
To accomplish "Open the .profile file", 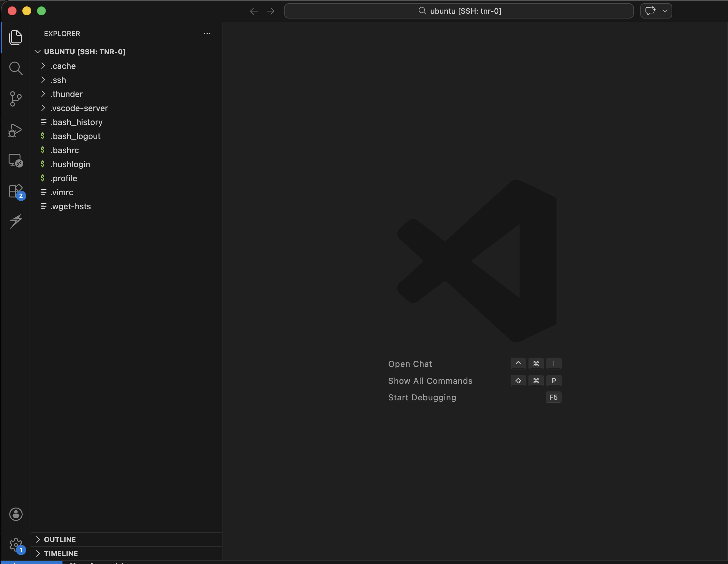I will [x=127, y=178].
